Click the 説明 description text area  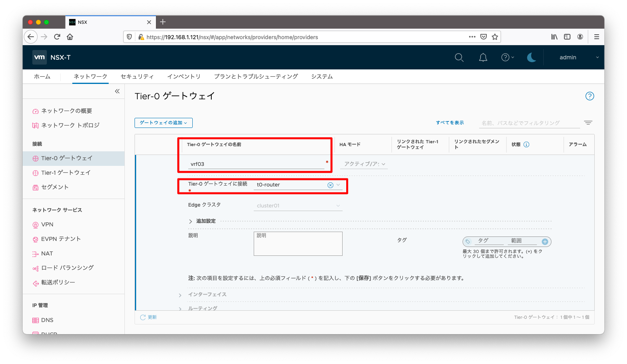[298, 244]
